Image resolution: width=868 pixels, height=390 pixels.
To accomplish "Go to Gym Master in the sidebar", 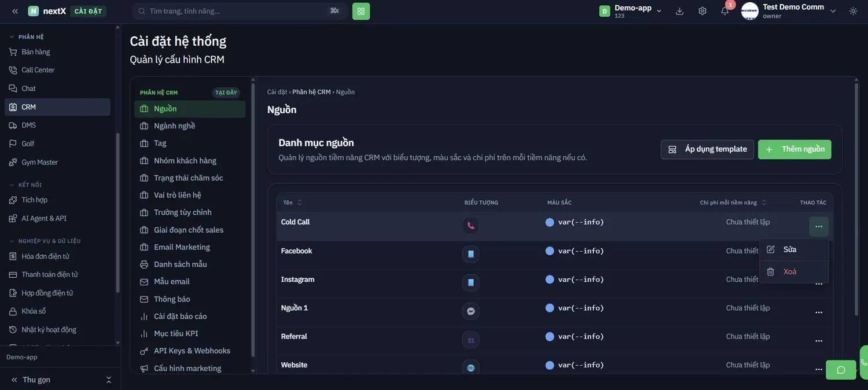I will (x=57, y=162).
